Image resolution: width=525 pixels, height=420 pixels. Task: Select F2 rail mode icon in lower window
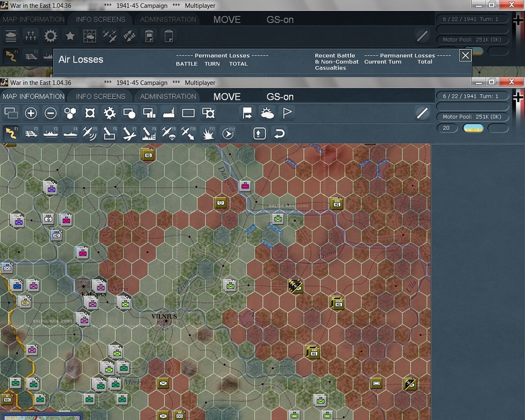pyautogui.click(x=31, y=133)
